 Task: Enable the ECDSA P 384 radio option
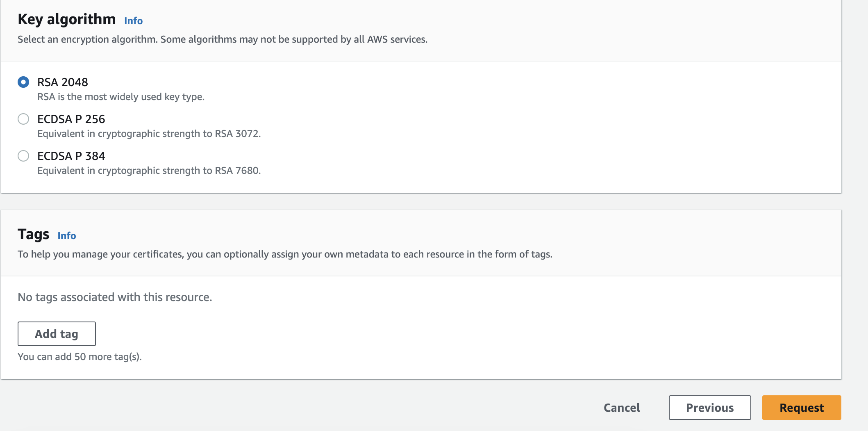click(23, 156)
